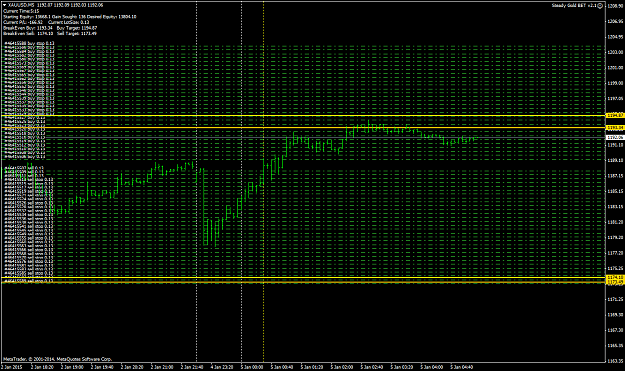Click the 2 Jan 2015 date on time axis
Viewport: 625px width, 371px height.
click(x=12, y=367)
